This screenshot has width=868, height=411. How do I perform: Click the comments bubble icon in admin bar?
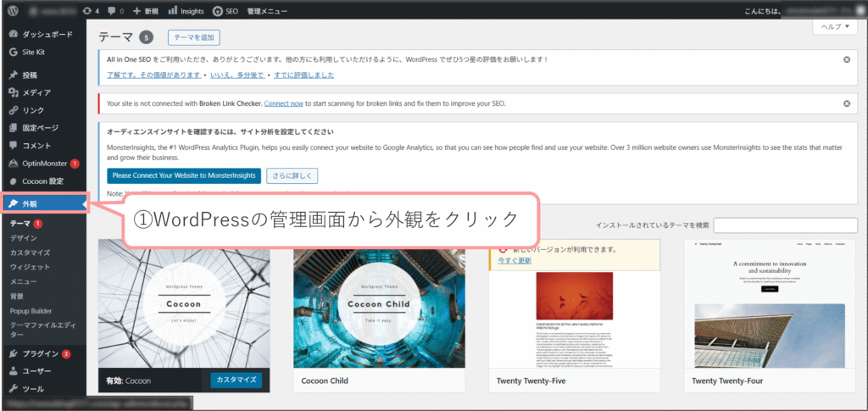click(115, 11)
